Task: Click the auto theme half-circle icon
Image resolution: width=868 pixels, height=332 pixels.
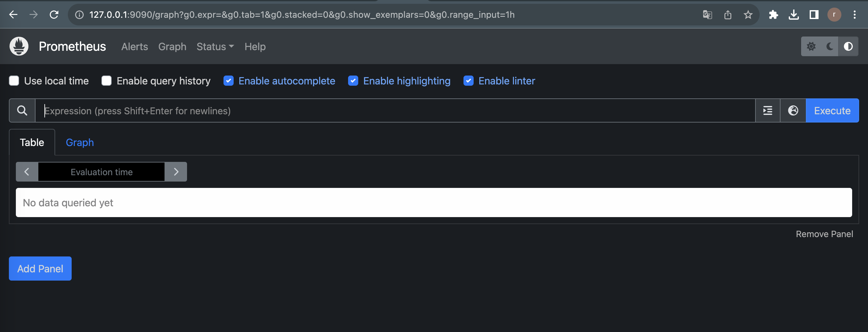Action: (x=848, y=46)
